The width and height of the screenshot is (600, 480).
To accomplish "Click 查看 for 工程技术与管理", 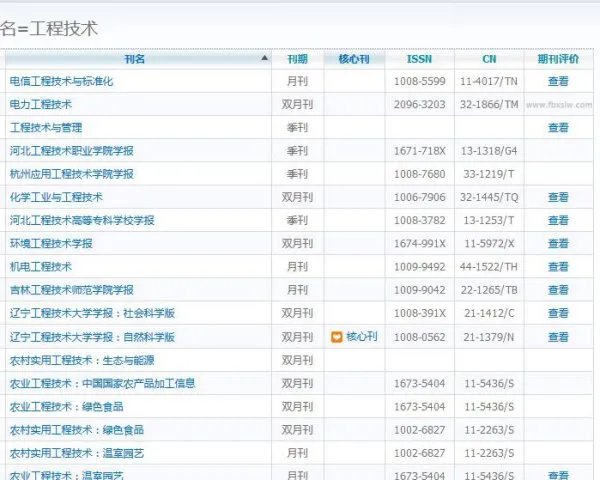I will point(558,127).
